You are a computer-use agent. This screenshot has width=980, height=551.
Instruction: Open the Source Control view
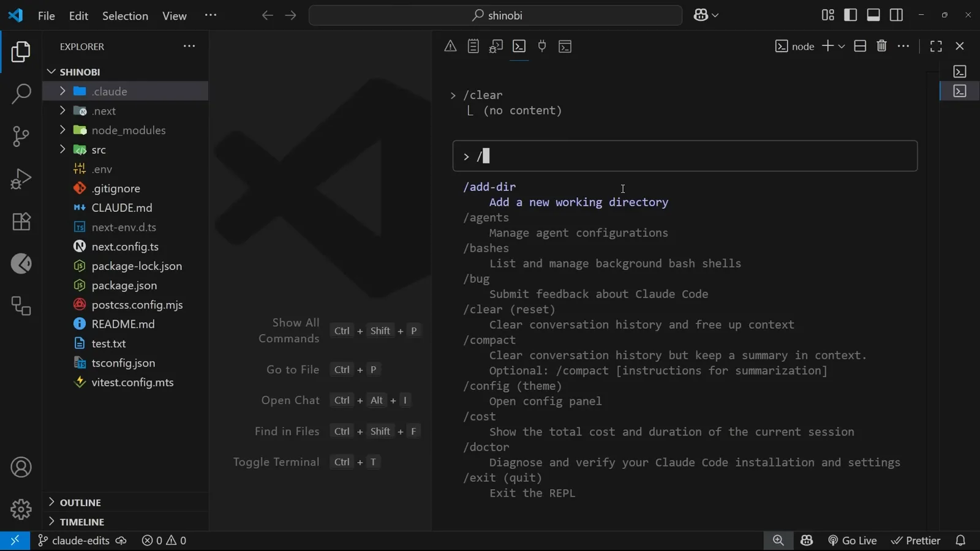point(21,136)
